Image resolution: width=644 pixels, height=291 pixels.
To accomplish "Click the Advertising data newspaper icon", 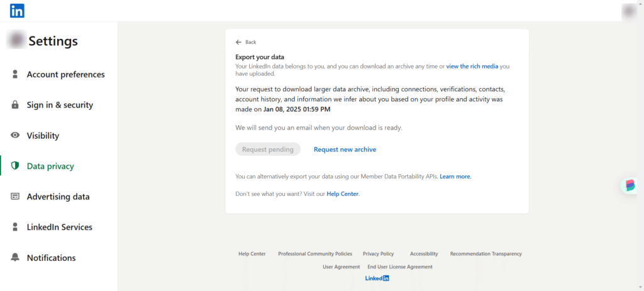I will point(15,197).
